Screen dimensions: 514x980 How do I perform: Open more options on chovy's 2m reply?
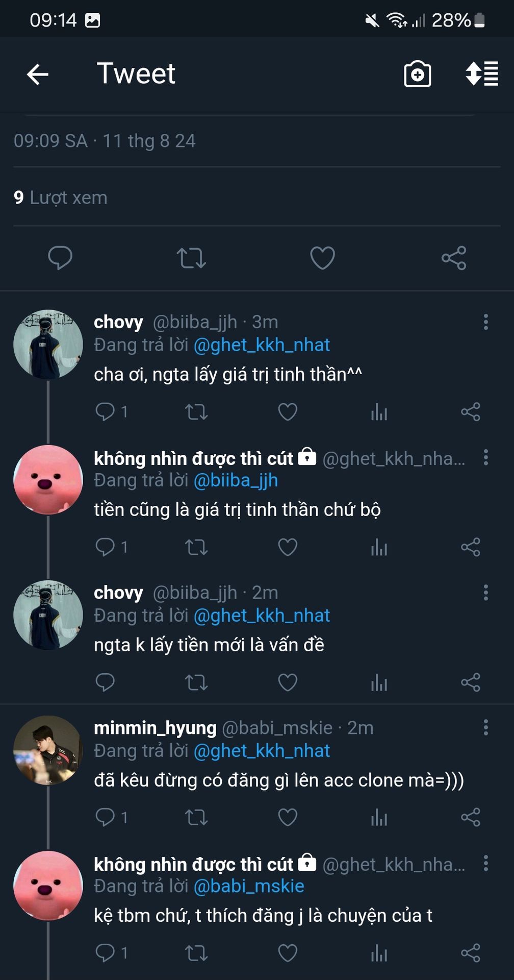pyautogui.click(x=485, y=593)
